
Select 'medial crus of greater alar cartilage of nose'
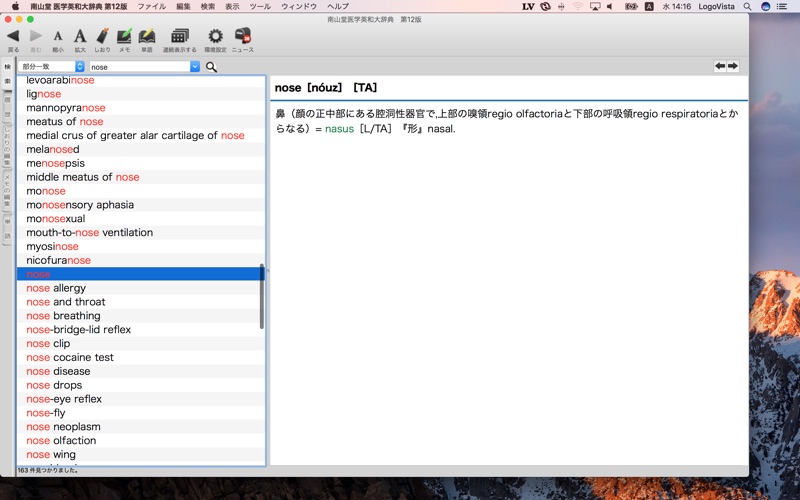point(141,135)
